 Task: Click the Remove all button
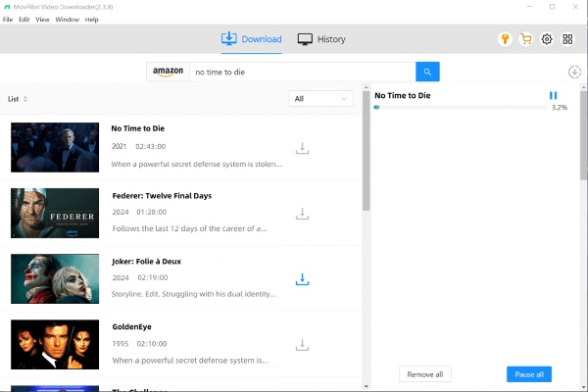point(425,374)
